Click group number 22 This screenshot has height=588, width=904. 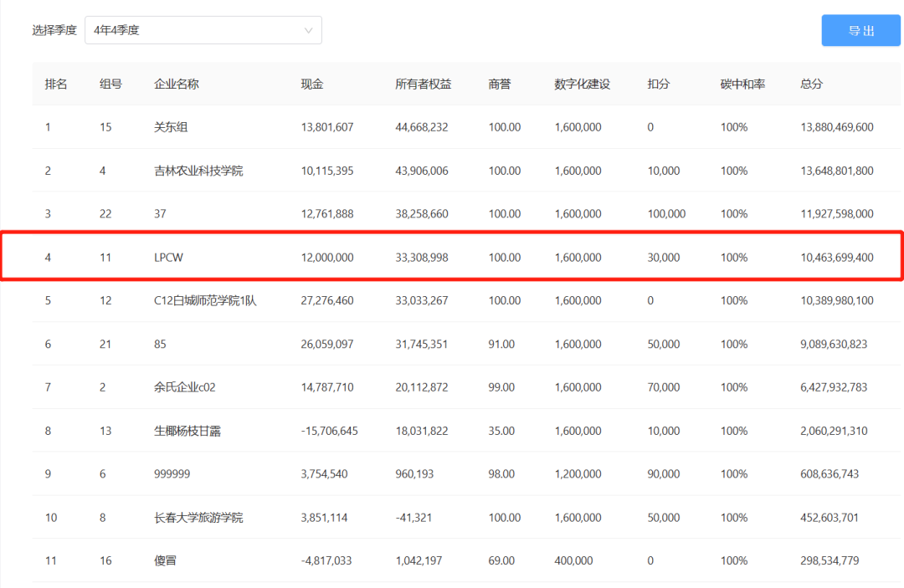pos(105,213)
